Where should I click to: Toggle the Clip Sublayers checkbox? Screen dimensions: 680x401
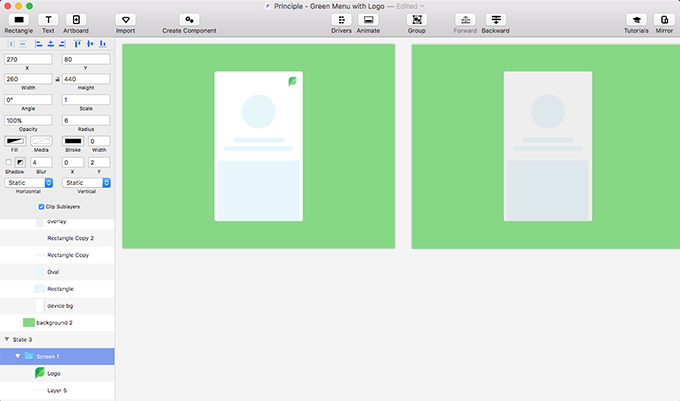pos(41,206)
